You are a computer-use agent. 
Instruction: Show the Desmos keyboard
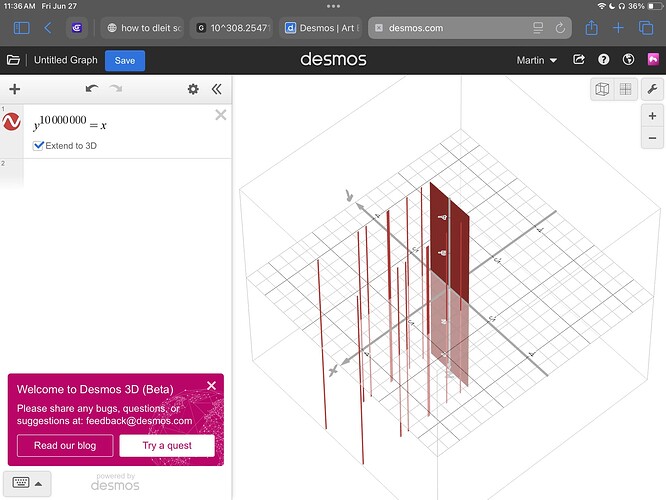(21, 483)
